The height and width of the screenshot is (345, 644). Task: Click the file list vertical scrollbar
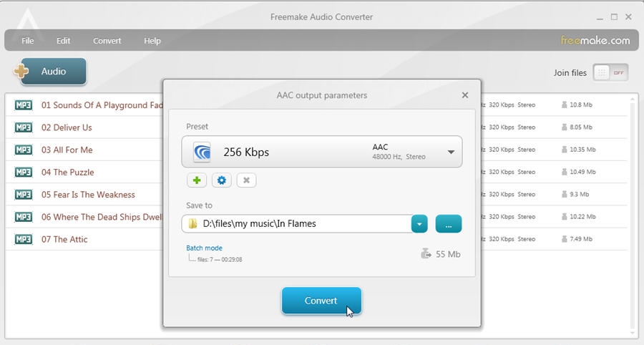point(634,216)
